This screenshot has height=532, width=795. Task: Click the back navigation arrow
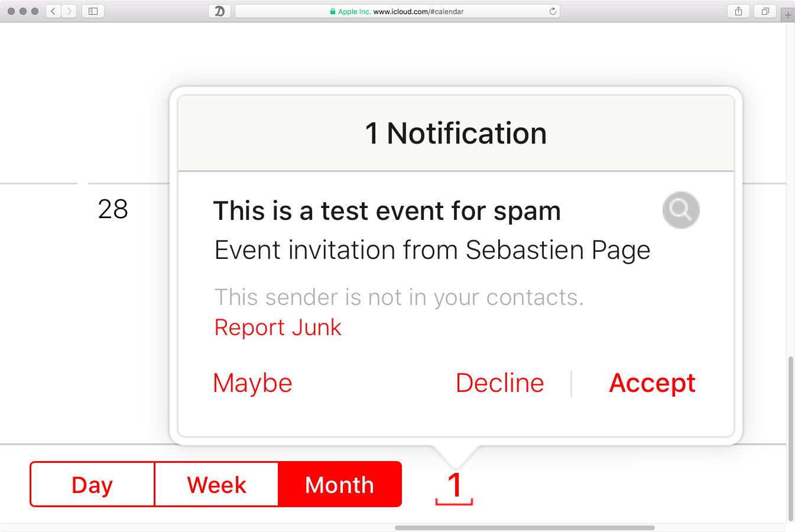[53, 11]
